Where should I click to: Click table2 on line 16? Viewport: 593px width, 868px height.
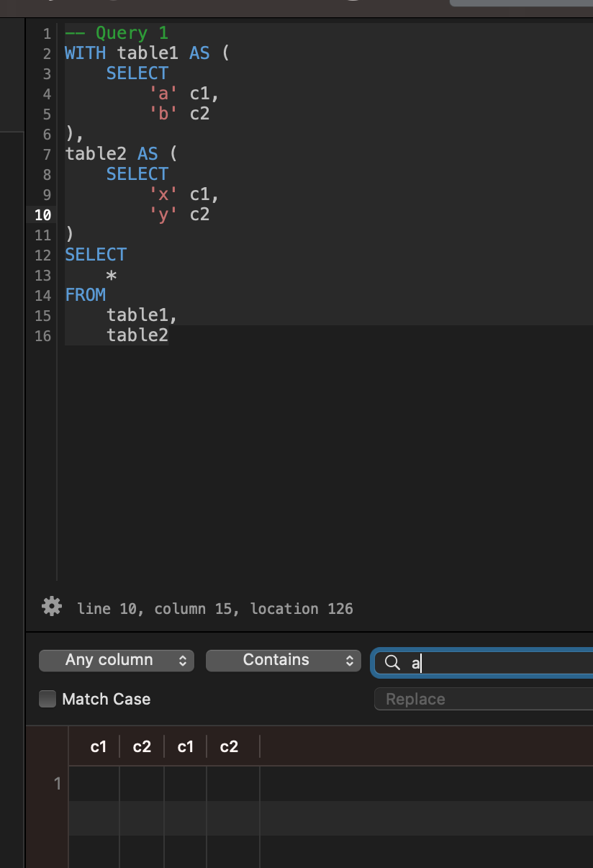coord(137,335)
